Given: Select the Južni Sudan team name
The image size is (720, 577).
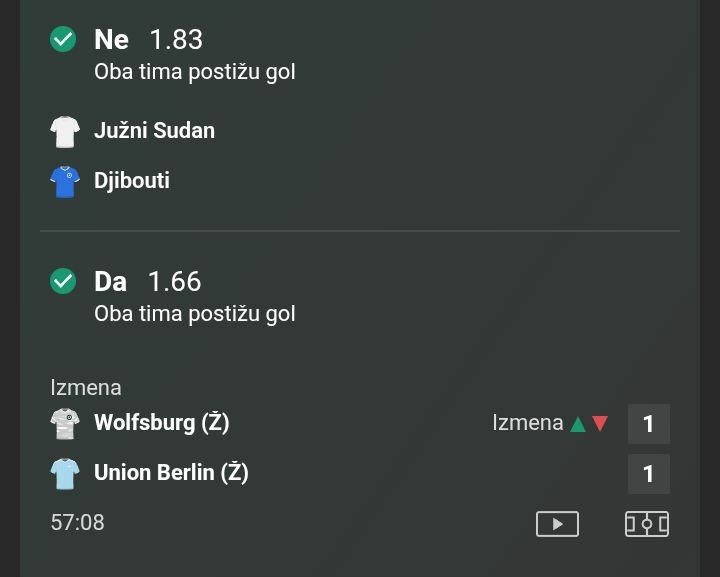Looking at the screenshot, I should click(x=154, y=131).
